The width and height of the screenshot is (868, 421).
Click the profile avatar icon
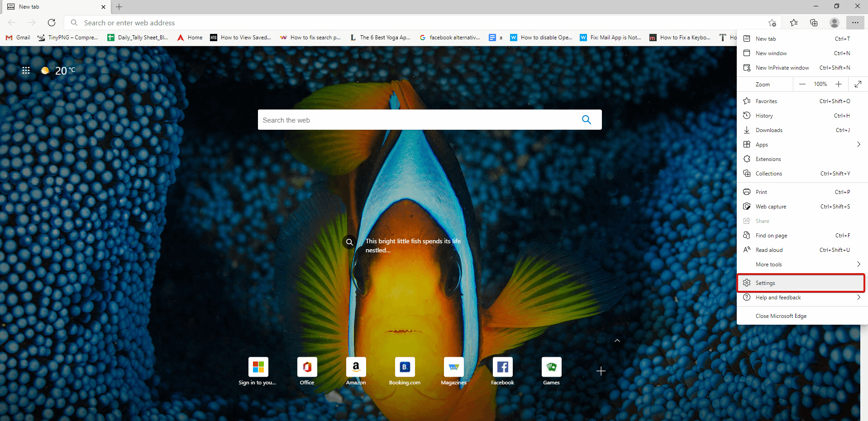834,22
